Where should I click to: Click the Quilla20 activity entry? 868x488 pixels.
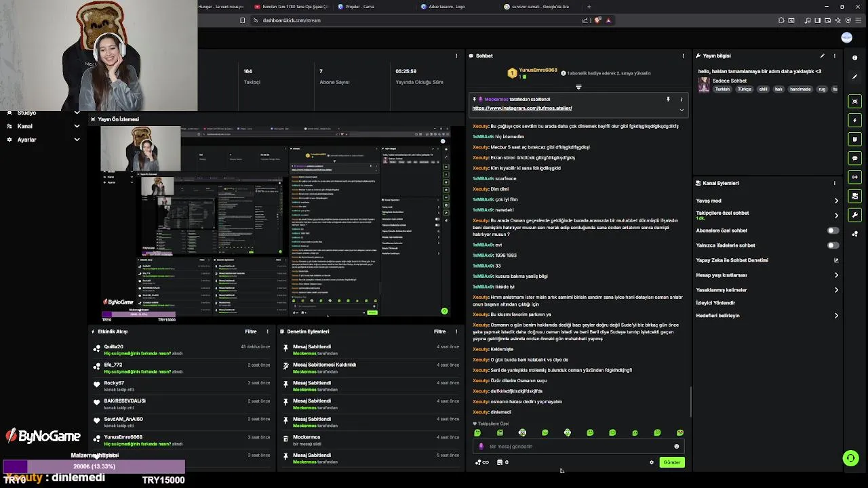[x=183, y=350]
